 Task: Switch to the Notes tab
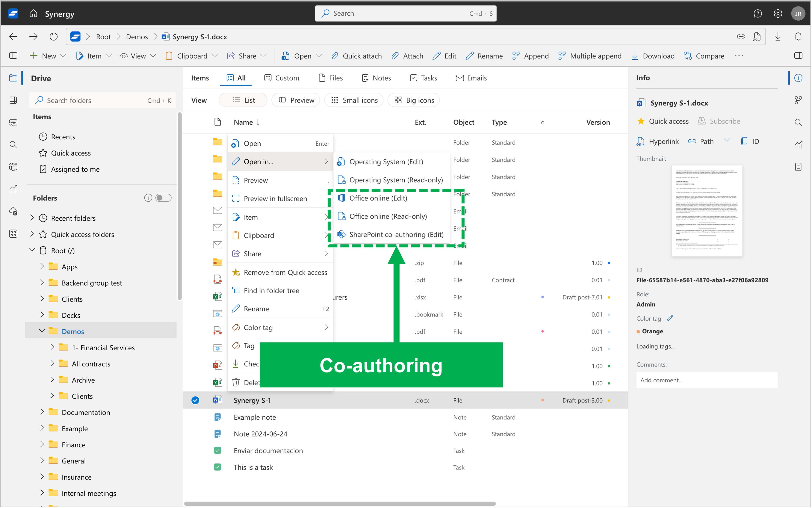(x=377, y=77)
